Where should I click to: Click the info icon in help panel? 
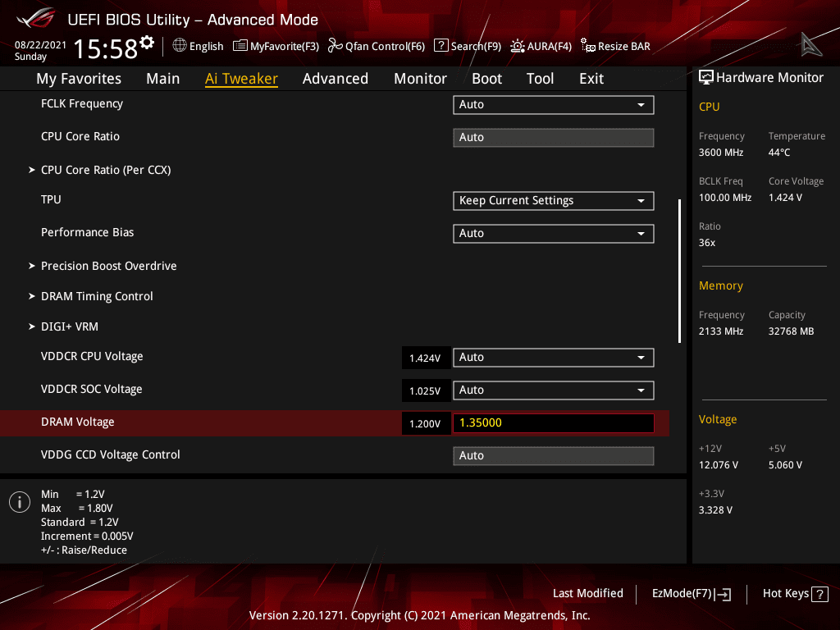click(20, 502)
